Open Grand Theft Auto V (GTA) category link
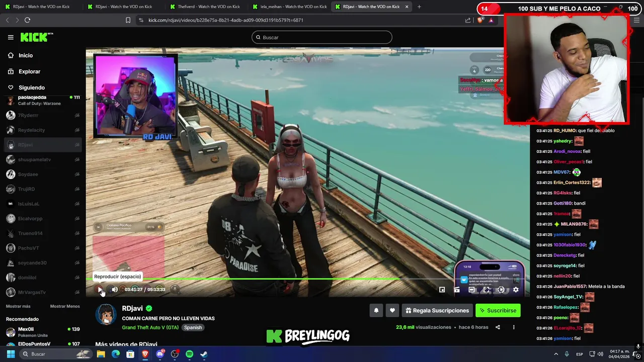Image resolution: width=644 pixels, height=362 pixels. (150, 327)
